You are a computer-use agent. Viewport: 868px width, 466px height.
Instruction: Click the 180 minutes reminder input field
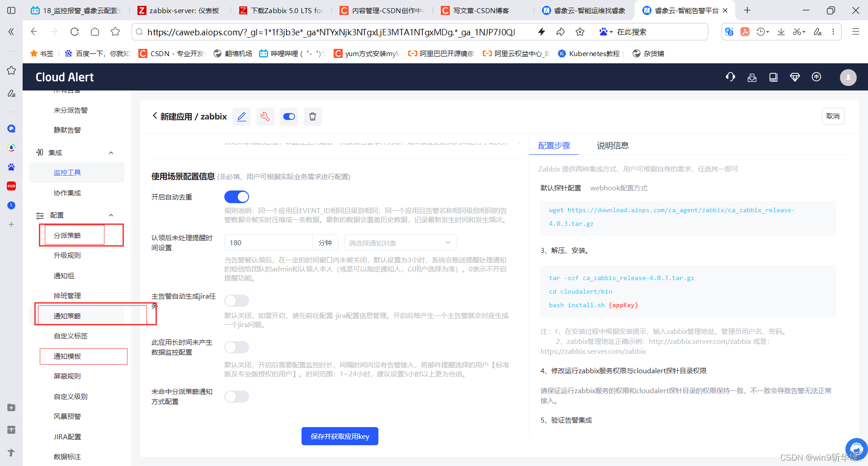click(268, 243)
